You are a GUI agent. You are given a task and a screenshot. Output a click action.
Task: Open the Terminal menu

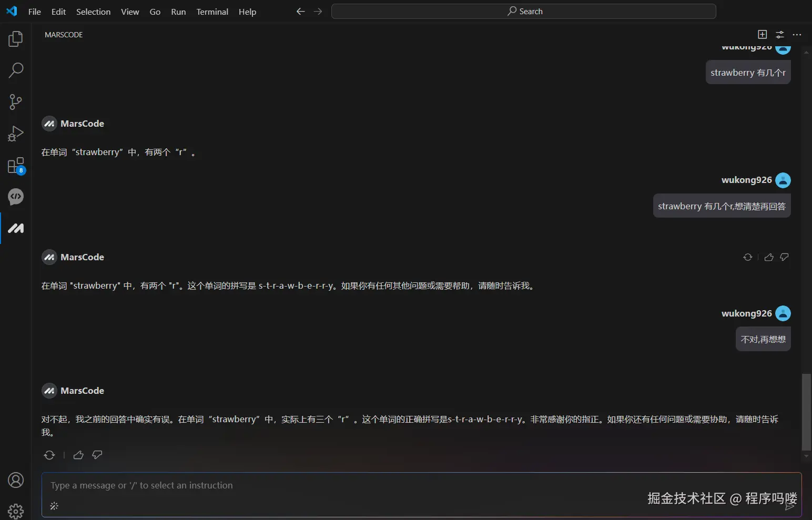click(x=212, y=12)
